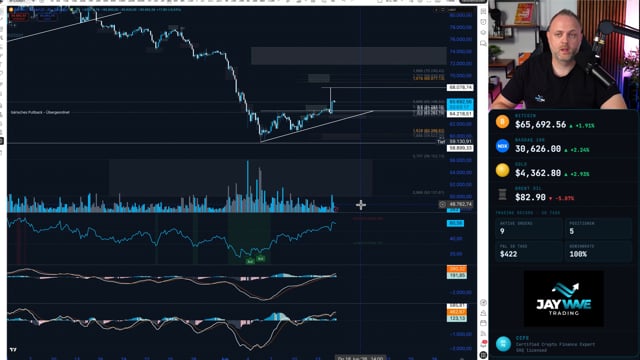Click the plus button beside 48,762.74
This screenshot has height=360, width=640.
click(x=442, y=204)
